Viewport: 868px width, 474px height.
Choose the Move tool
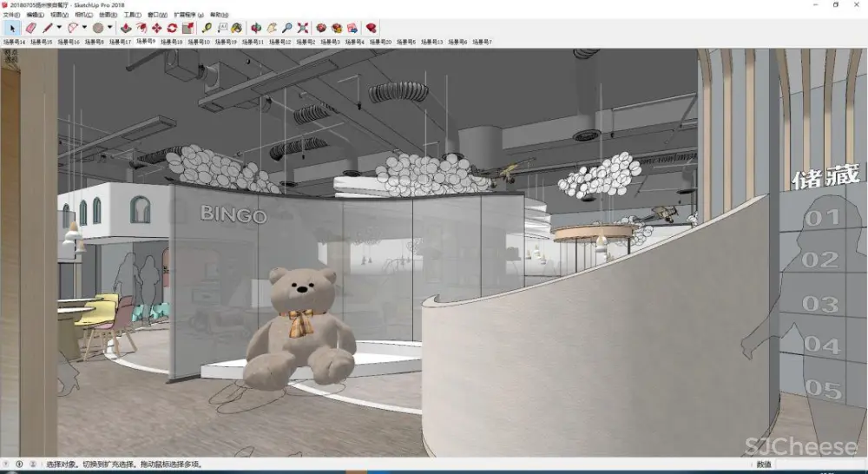point(156,28)
